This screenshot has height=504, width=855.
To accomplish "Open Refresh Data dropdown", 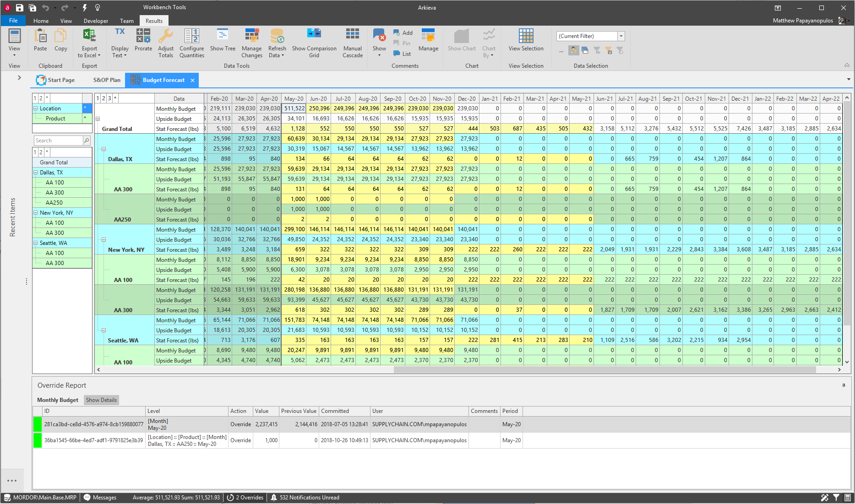I will tap(277, 43).
